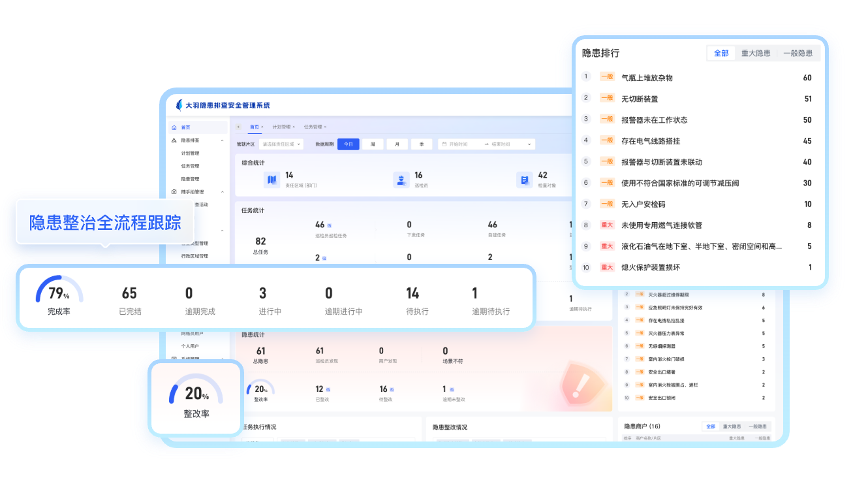Open 计划管理 in the sidebar menu
The width and height of the screenshot is (868, 482).
coord(191,153)
